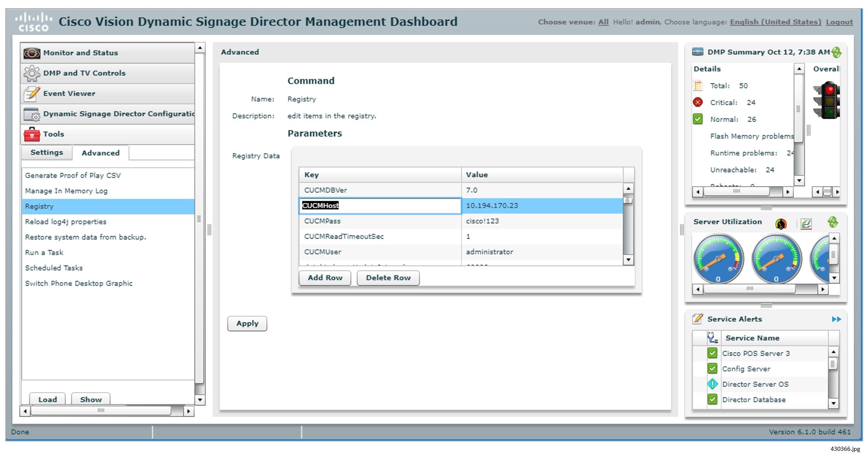Click the Critical red X status icon
Screen dimensions: 868x459
click(x=698, y=102)
